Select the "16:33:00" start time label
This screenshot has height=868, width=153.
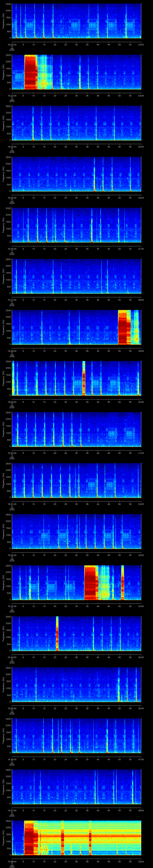point(12,606)
